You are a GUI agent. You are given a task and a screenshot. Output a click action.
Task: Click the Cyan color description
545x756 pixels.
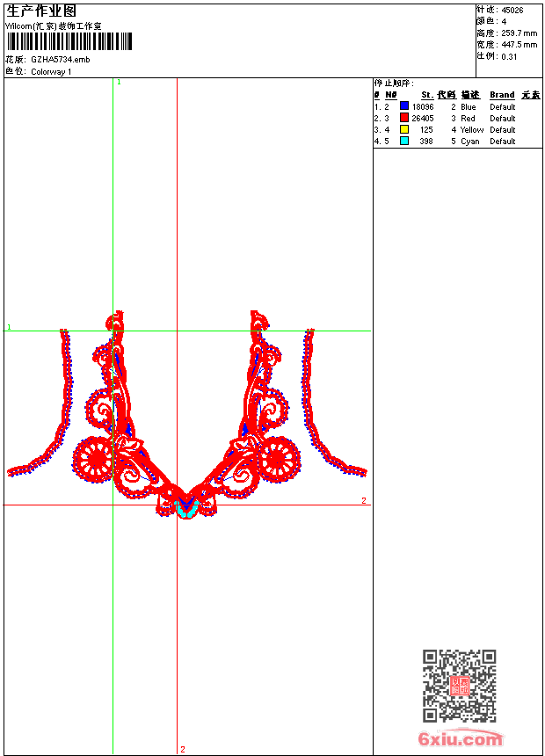coord(470,142)
